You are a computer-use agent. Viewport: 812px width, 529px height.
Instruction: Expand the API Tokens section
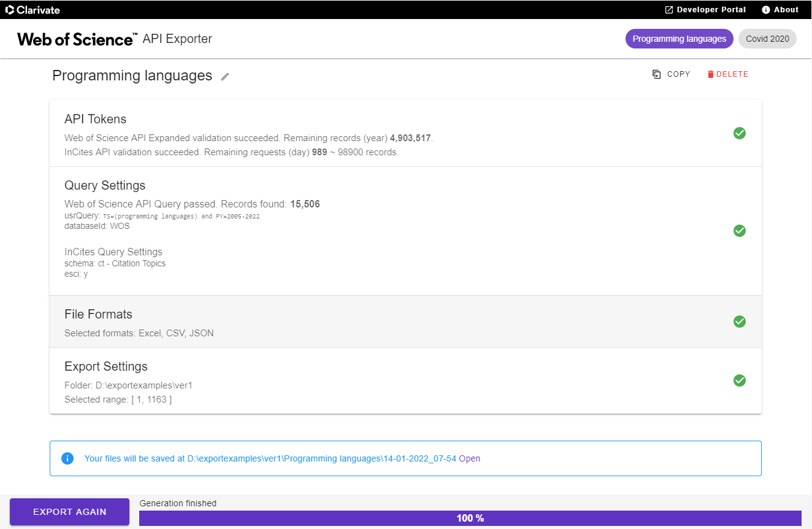(405, 133)
